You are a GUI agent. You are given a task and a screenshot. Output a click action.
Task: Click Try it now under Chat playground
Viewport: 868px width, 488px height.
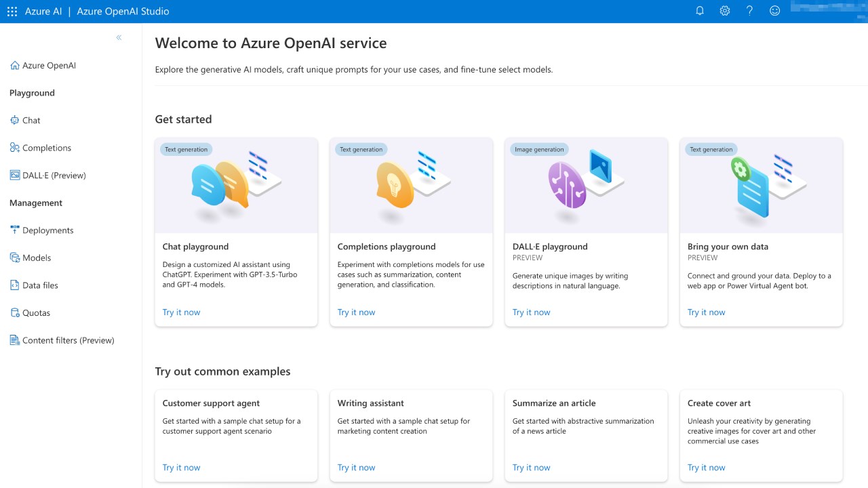[x=182, y=312]
